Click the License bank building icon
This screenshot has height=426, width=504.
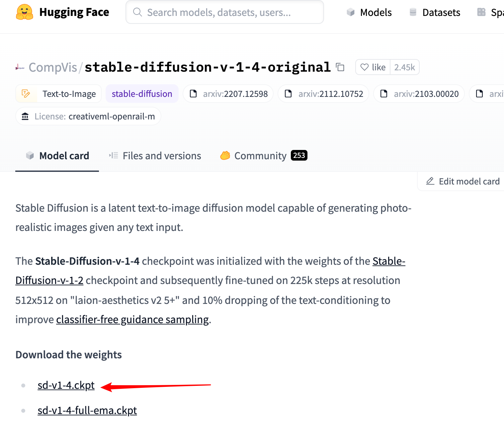click(x=25, y=116)
